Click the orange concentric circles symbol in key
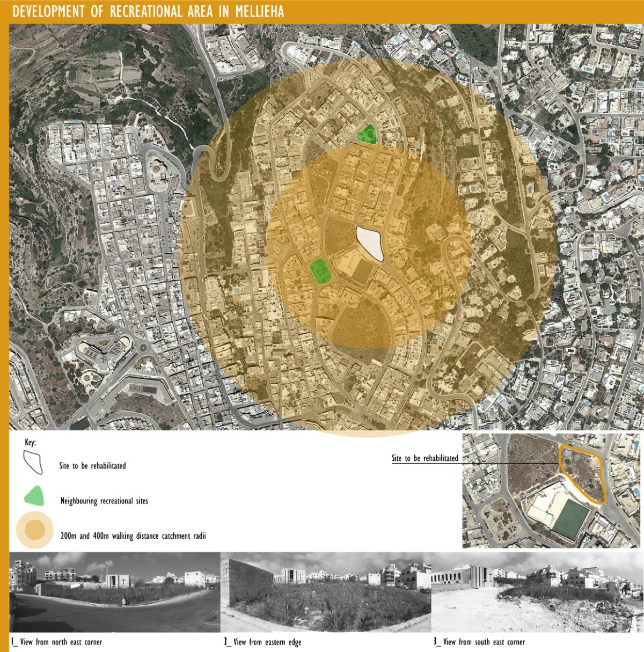Image resolution: width=644 pixels, height=652 pixels. coord(34,531)
